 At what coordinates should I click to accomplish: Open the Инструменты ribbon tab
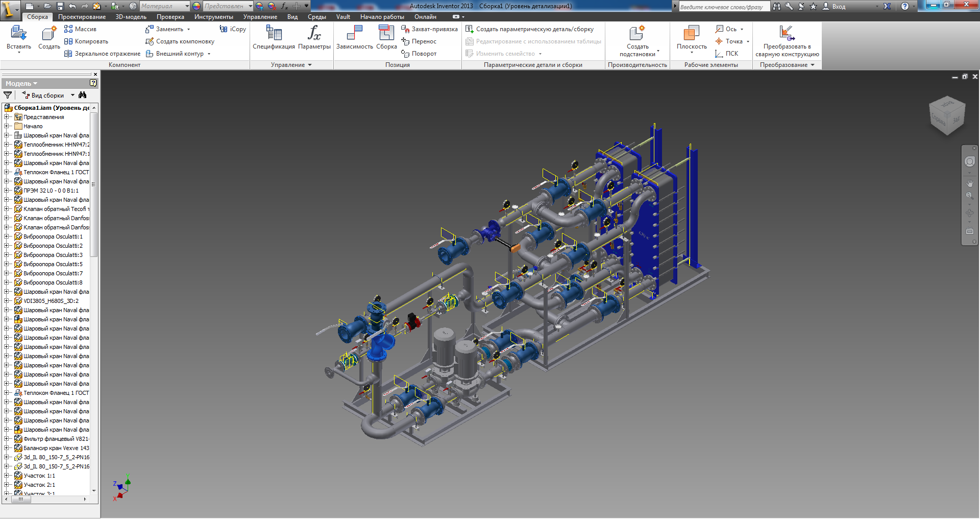[213, 17]
